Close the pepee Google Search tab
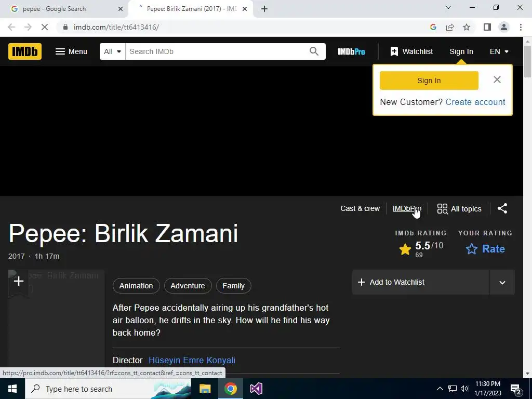532x399 pixels. tap(121, 9)
